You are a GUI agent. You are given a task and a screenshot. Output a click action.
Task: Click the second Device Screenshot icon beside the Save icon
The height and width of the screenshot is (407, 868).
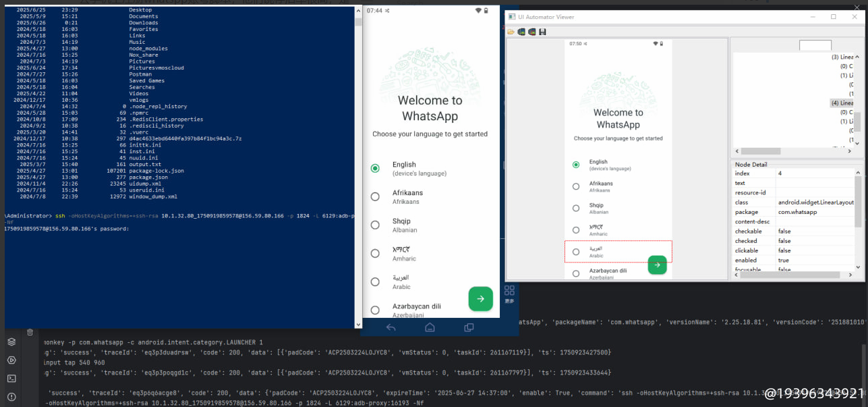click(x=532, y=32)
